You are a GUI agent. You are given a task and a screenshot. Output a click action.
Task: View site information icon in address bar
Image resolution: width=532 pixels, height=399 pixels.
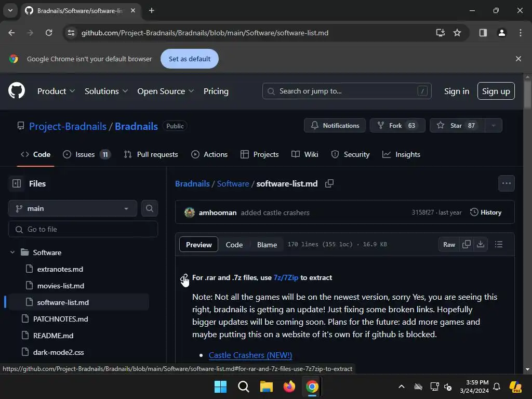coord(71,33)
